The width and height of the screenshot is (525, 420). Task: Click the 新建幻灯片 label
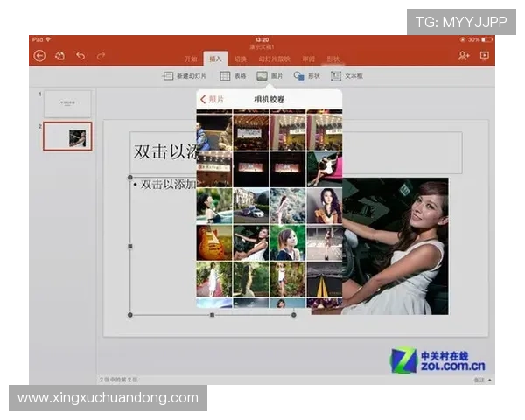pos(191,76)
